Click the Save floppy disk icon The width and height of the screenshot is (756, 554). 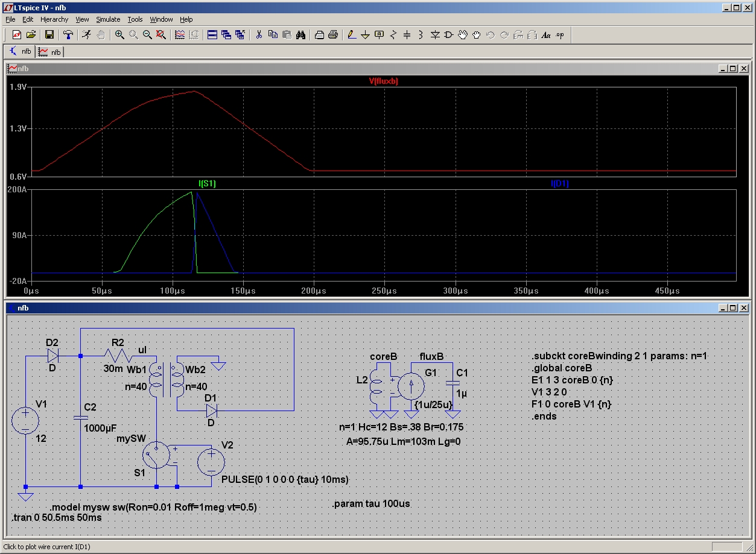pos(49,35)
